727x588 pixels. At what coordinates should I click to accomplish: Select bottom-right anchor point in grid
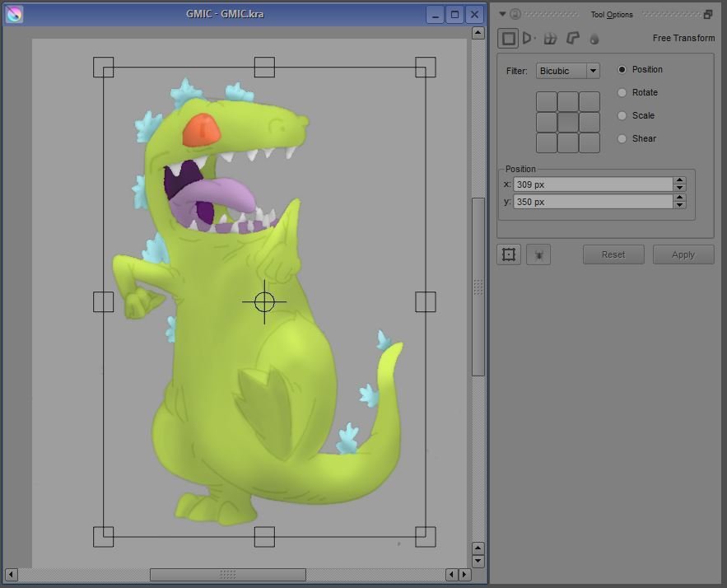point(590,142)
